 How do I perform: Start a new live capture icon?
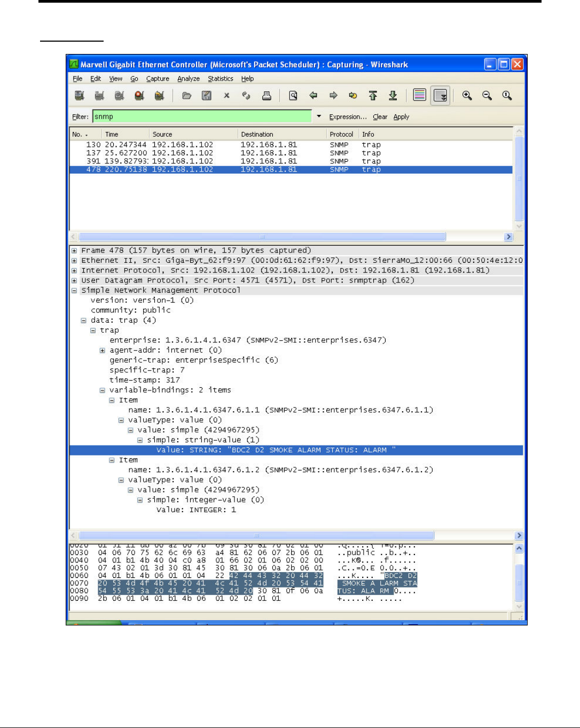pyautogui.click(x=119, y=96)
